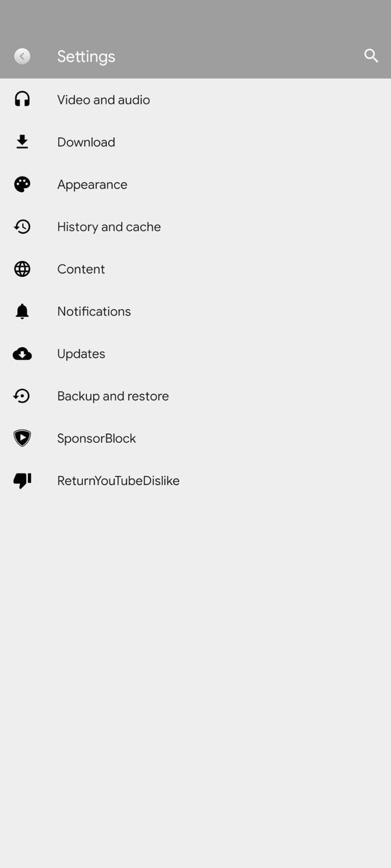
Task: Go back using the circular back arrow
Action: tap(22, 55)
